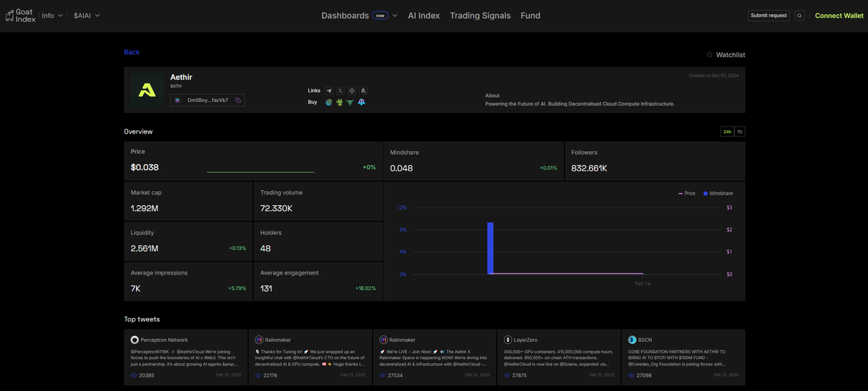Open the X (Twitter) link icon
This screenshot has width=868, height=391.
click(x=341, y=90)
